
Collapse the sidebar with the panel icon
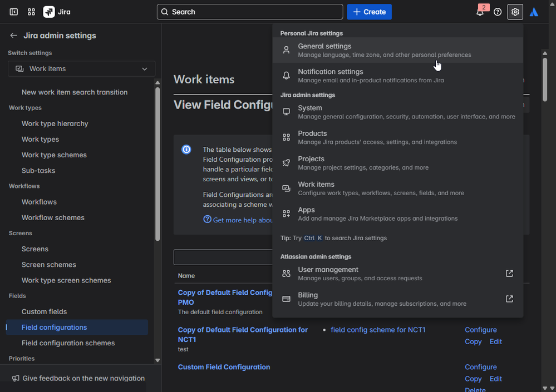coord(13,12)
